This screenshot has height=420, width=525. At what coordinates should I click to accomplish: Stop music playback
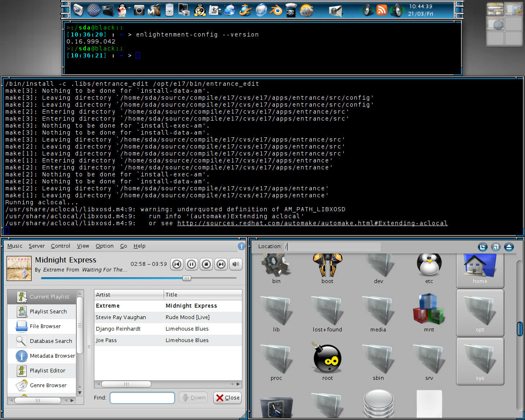click(x=206, y=264)
